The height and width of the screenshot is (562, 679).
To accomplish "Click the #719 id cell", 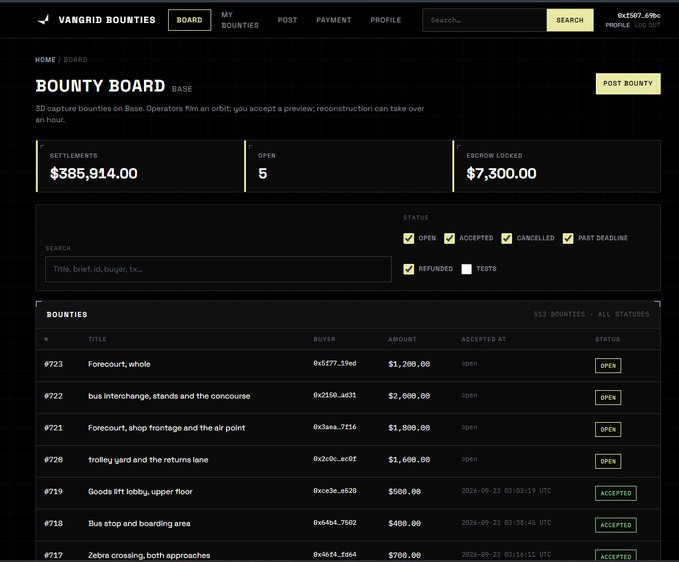I will [x=53, y=491].
